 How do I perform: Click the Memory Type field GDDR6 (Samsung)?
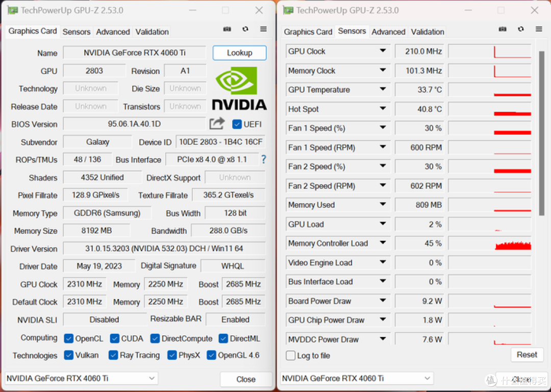[107, 213]
